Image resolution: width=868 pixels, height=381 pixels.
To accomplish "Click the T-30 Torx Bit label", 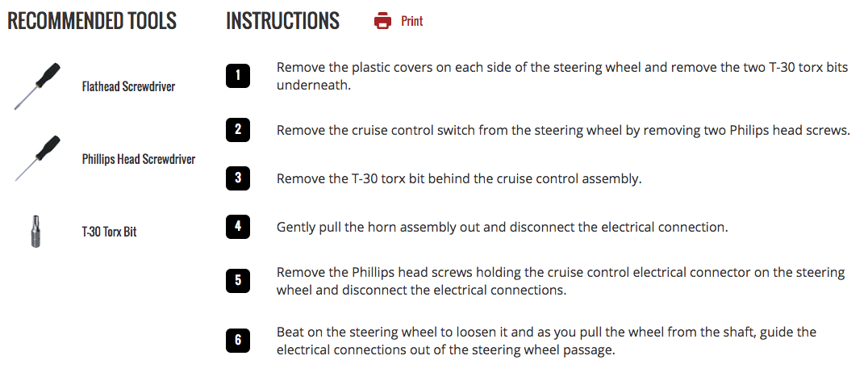I will tap(109, 232).
